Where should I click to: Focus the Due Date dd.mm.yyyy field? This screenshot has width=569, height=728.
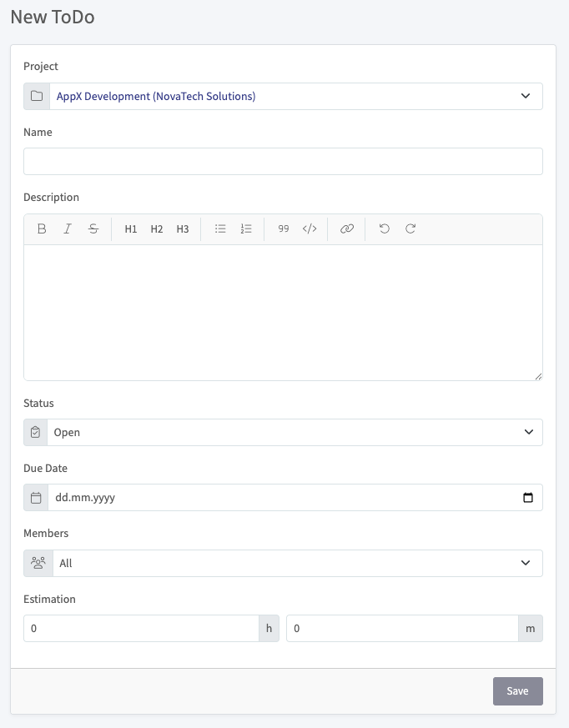pyautogui.click(x=295, y=498)
